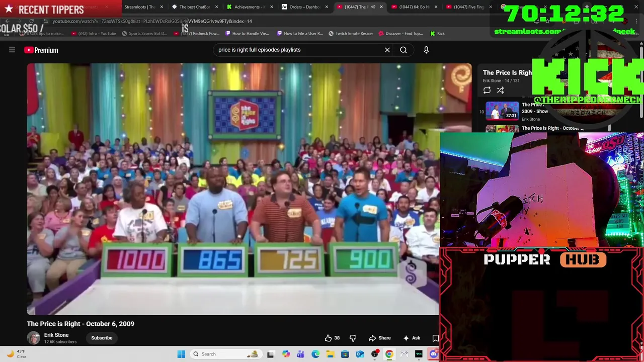Screen dimensions: 644x362
Task: Play the 37:31 playlist video thumbnail
Action: pos(502,111)
